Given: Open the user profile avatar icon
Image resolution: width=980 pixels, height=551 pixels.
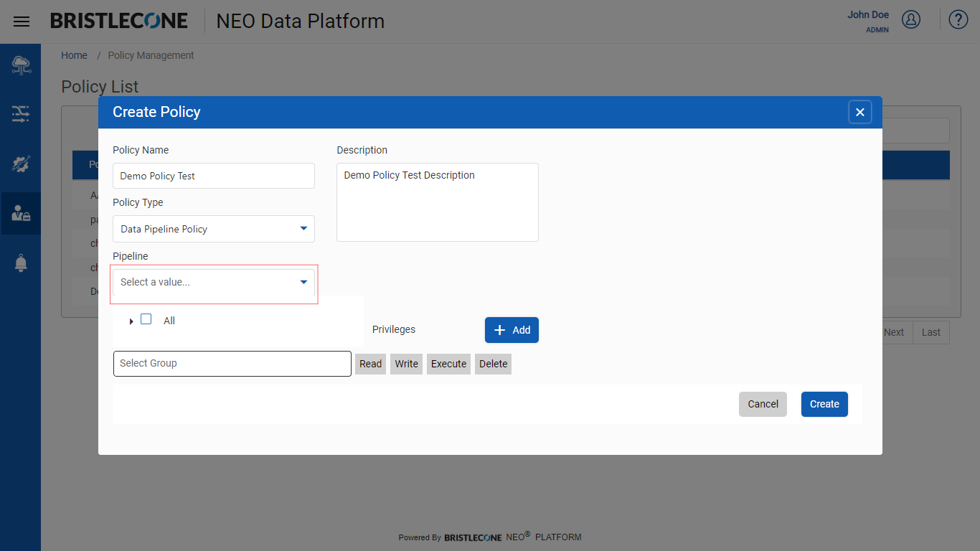Looking at the screenshot, I should tap(911, 19).
